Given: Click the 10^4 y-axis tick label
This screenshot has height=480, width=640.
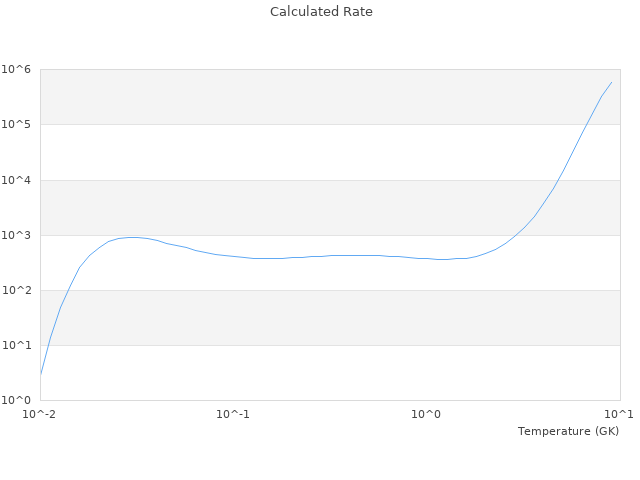Looking at the screenshot, I should coord(17,180).
